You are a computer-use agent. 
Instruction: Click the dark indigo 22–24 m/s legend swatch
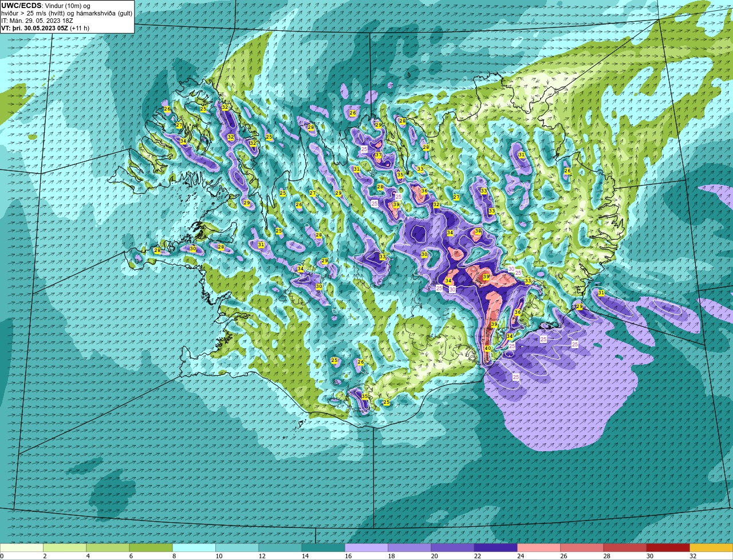496,547
